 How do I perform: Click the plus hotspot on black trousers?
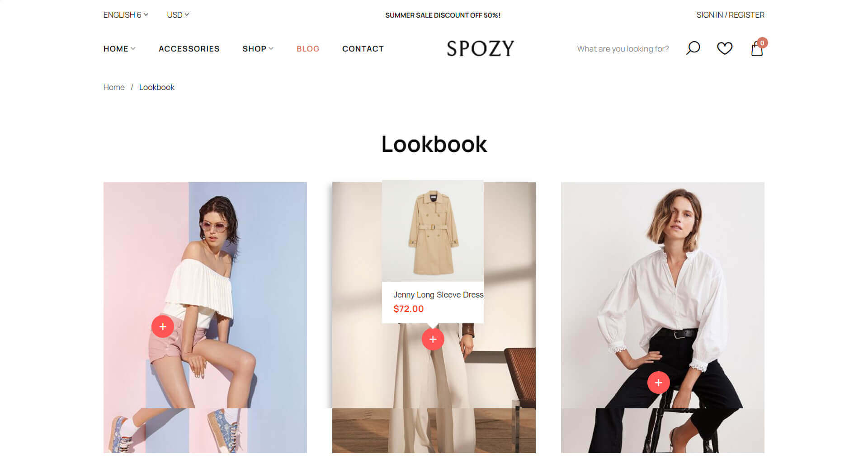coord(658,383)
